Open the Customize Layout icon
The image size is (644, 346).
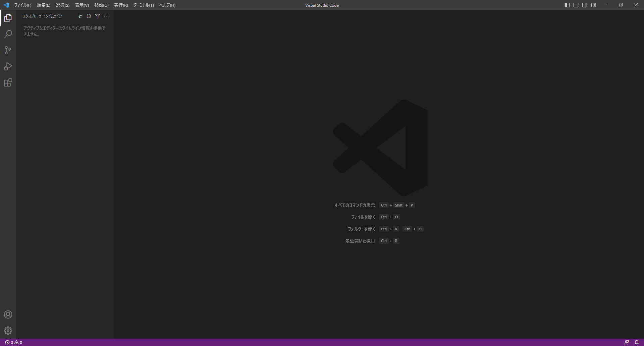[x=594, y=5]
